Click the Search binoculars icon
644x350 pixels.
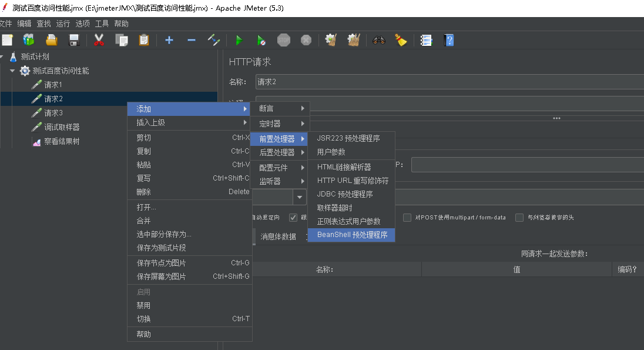(x=378, y=40)
